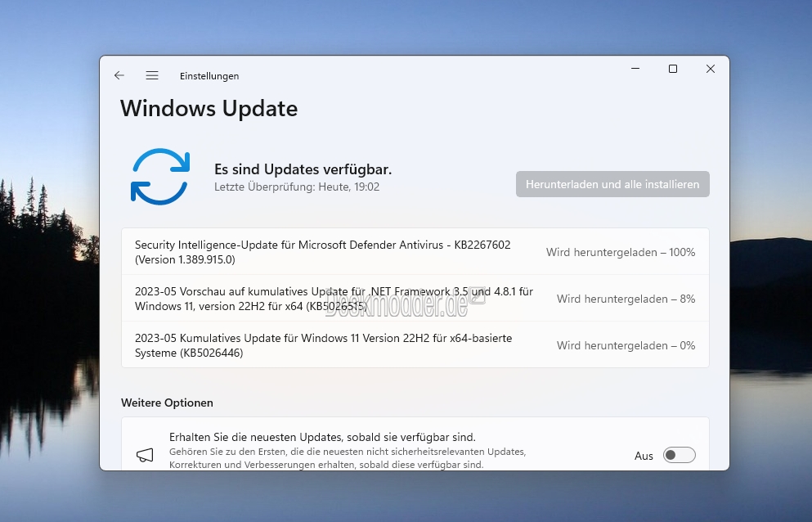Viewport: 812px width, 522px height.
Task: Go back with the arrow icon
Action: pyautogui.click(x=119, y=76)
